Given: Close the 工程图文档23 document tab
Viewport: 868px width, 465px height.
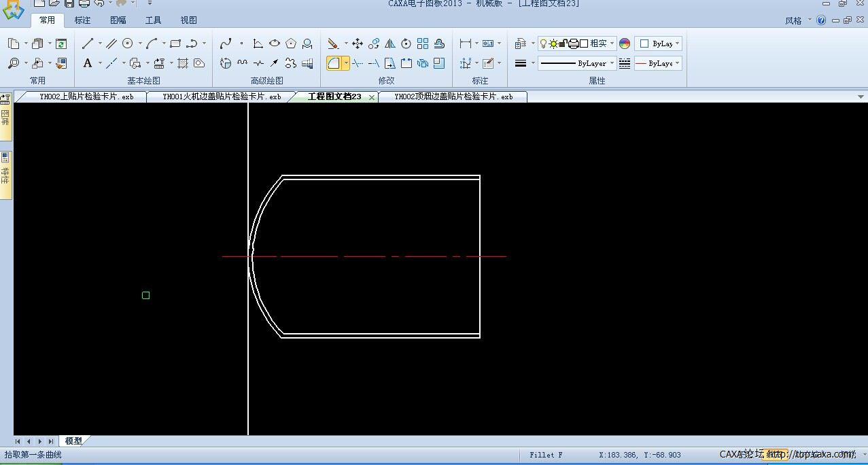Looking at the screenshot, I should tap(371, 97).
